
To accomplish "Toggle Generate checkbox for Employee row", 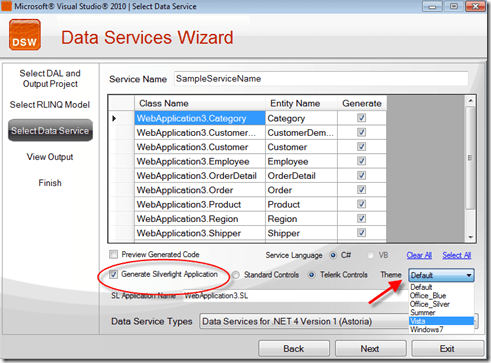I will [362, 161].
